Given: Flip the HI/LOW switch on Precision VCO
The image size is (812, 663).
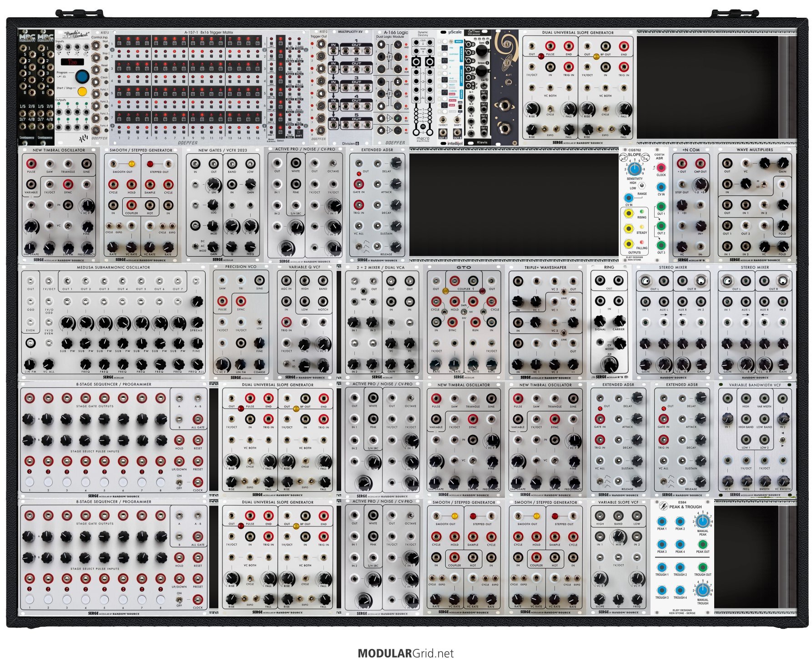Looking at the screenshot, I should click(259, 322).
